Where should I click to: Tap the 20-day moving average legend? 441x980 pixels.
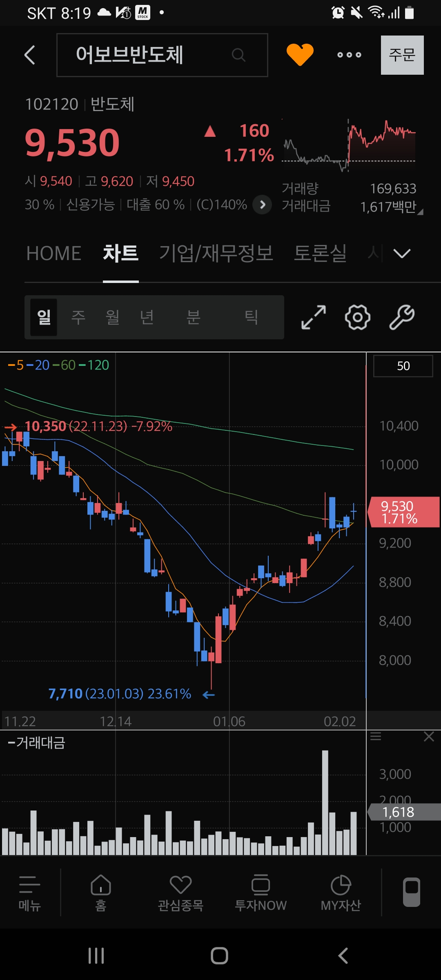[38, 365]
